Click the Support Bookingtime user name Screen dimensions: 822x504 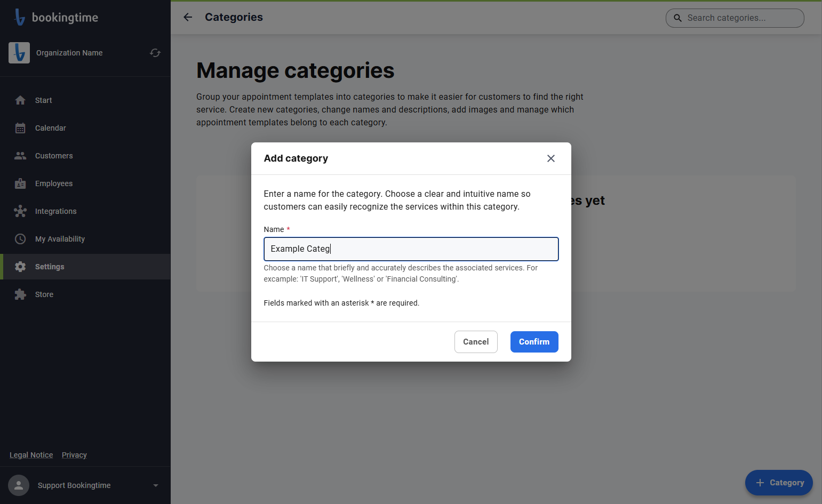click(74, 485)
